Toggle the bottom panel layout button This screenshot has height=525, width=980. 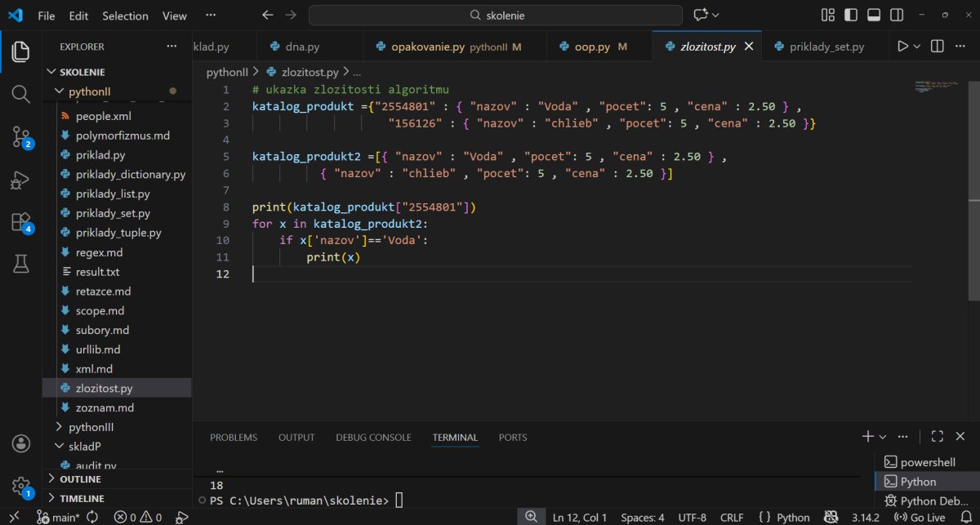pyautogui.click(x=874, y=16)
